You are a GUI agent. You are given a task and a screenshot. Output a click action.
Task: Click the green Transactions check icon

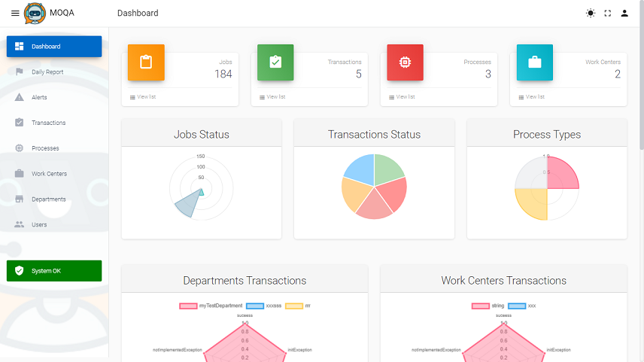(275, 62)
